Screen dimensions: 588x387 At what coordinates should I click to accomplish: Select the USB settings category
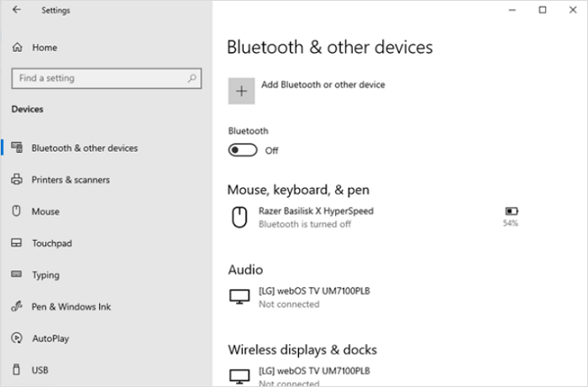[x=39, y=370]
